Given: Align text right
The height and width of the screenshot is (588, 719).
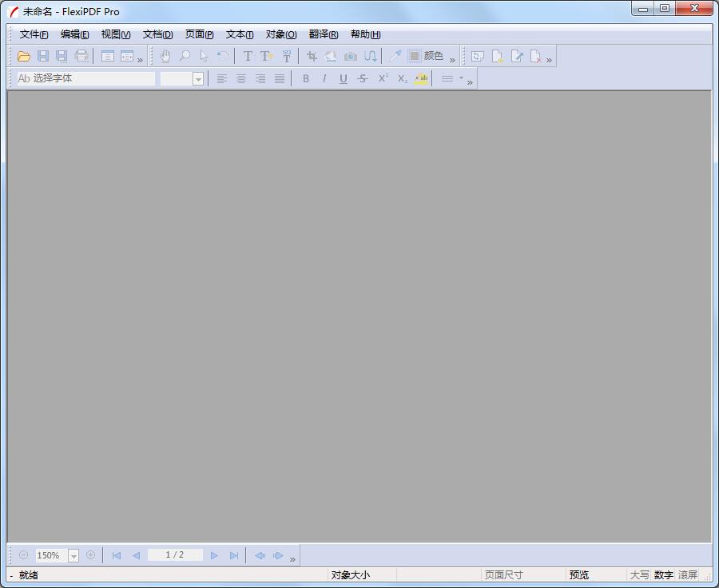Looking at the screenshot, I should (260, 78).
